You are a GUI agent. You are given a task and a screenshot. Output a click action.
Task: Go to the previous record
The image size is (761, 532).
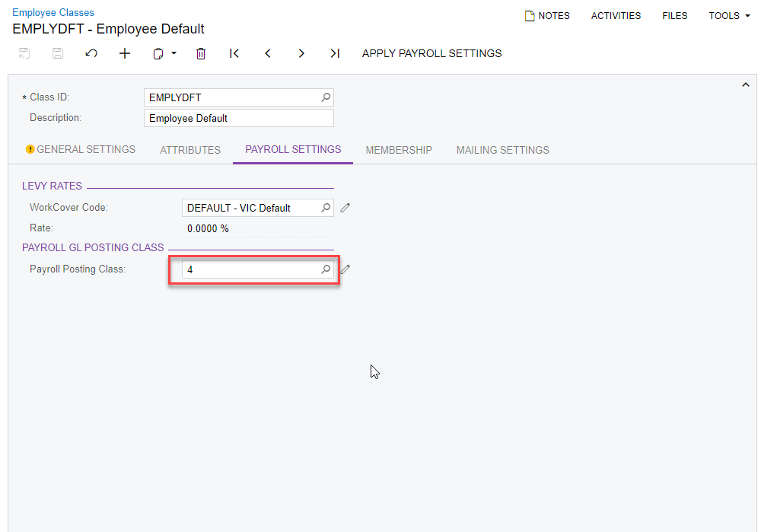tap(268, 53)
